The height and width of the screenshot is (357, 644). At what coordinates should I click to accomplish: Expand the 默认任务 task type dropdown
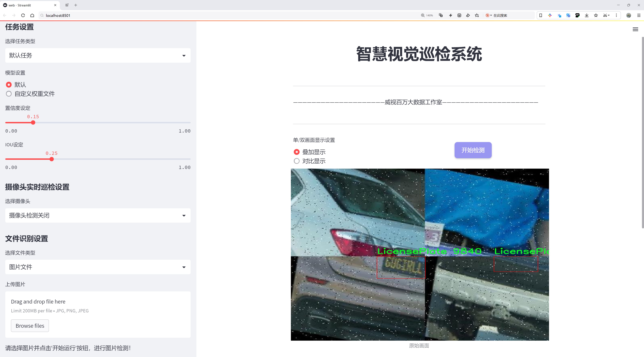98,55
